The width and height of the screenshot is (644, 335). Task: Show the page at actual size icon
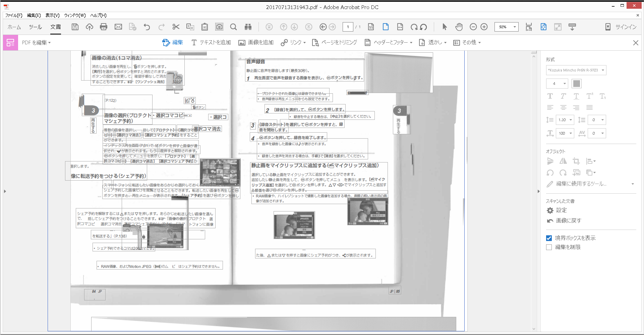pos(371,27)
